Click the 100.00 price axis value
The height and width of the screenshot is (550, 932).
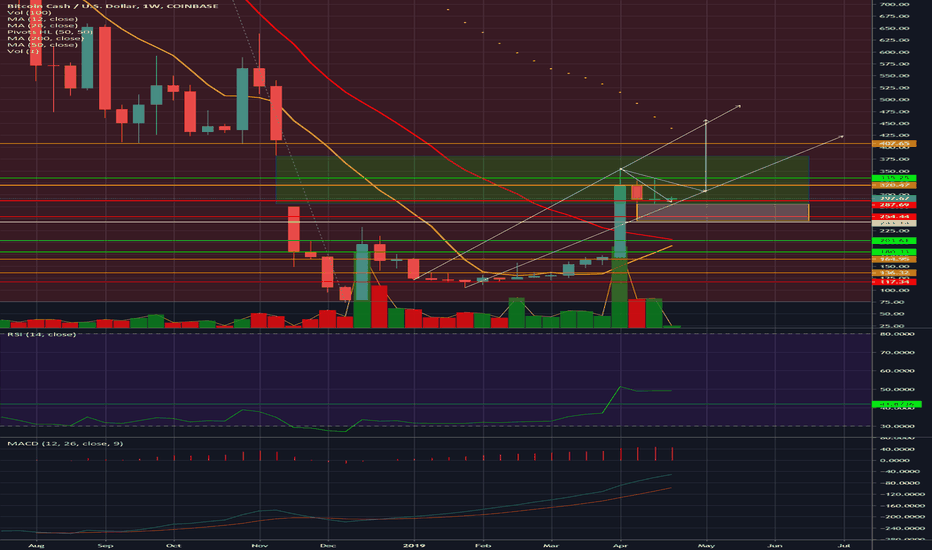pyautogui.click(x=894, y=291)
